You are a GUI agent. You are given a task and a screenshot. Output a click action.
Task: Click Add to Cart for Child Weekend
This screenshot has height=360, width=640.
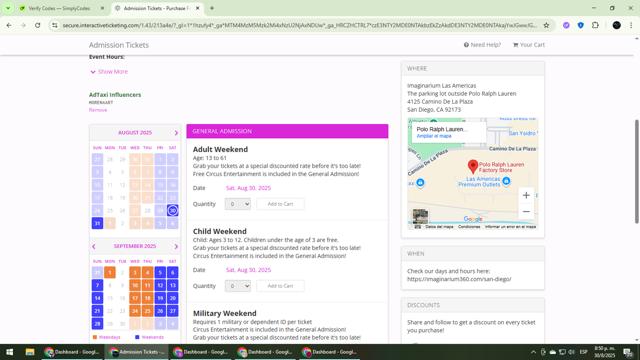(280, 286)
